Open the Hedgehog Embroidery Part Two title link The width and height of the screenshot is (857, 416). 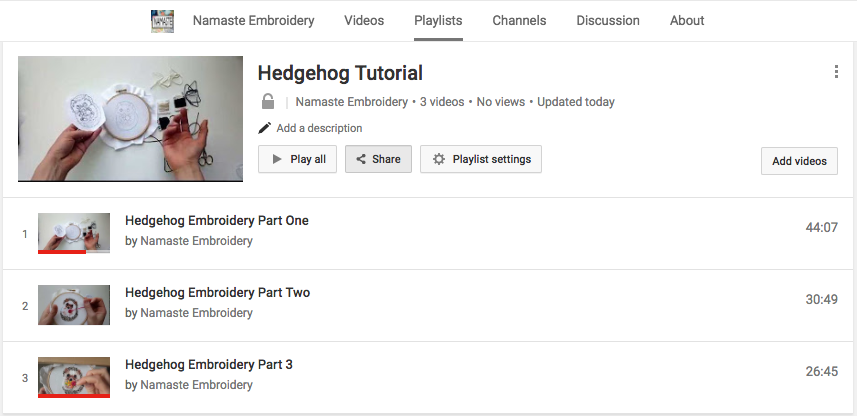(217, 293)
